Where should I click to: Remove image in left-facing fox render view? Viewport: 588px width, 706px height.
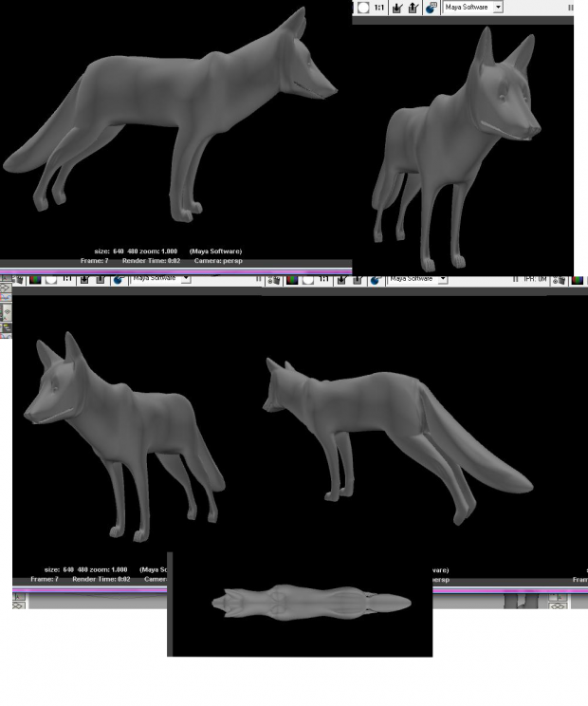(x=100, y=280)
